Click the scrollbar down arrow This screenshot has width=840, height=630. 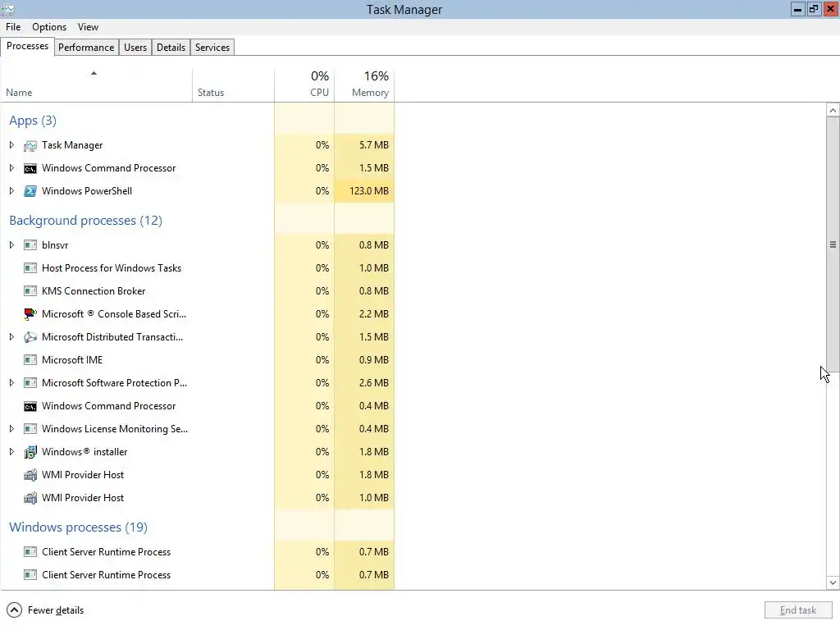833,583
